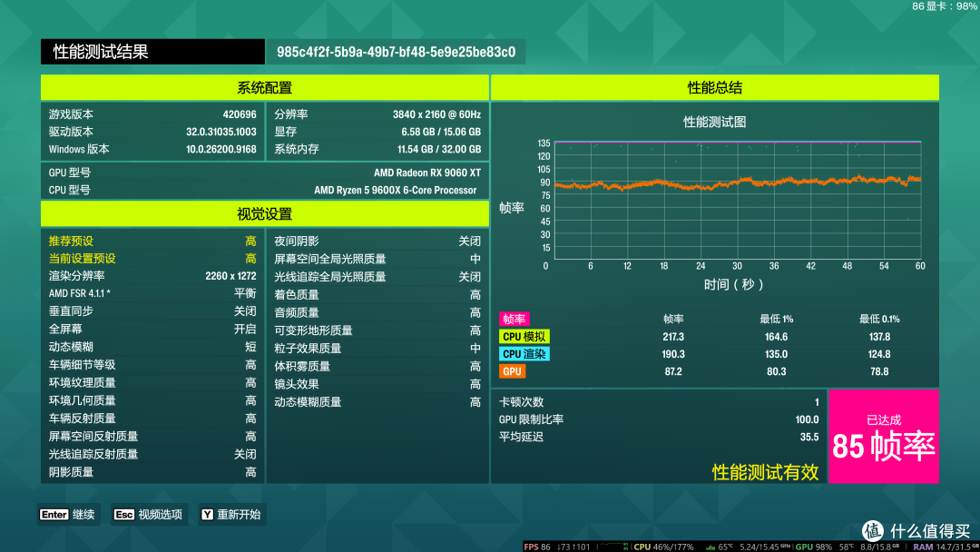This screenshot has height=552, width=980.
Task: Click the 性能测试图 frame rate graph
Action: 738,201
